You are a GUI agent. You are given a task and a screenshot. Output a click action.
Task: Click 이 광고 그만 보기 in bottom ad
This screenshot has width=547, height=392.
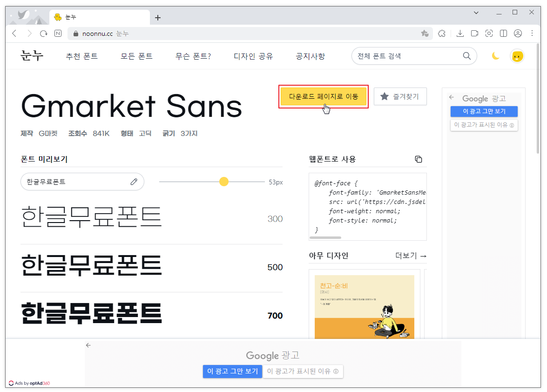232,372
